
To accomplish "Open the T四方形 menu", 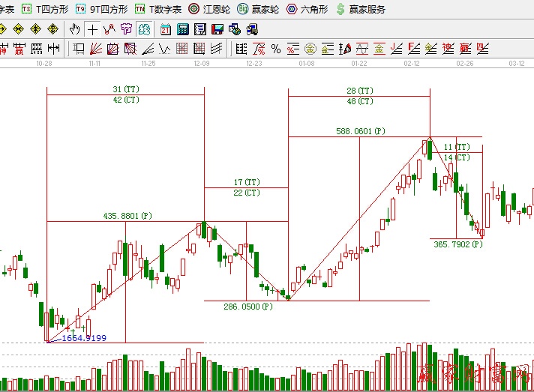I will (x=45, y=9).
